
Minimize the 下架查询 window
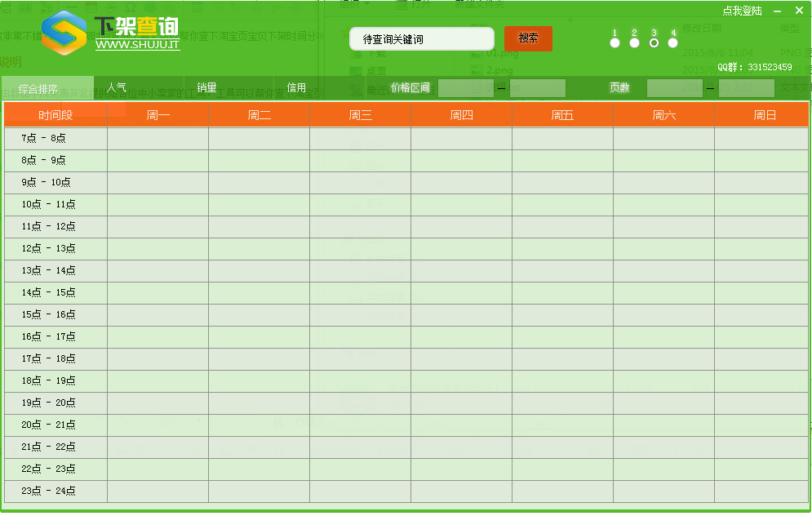tap(777, 11)
